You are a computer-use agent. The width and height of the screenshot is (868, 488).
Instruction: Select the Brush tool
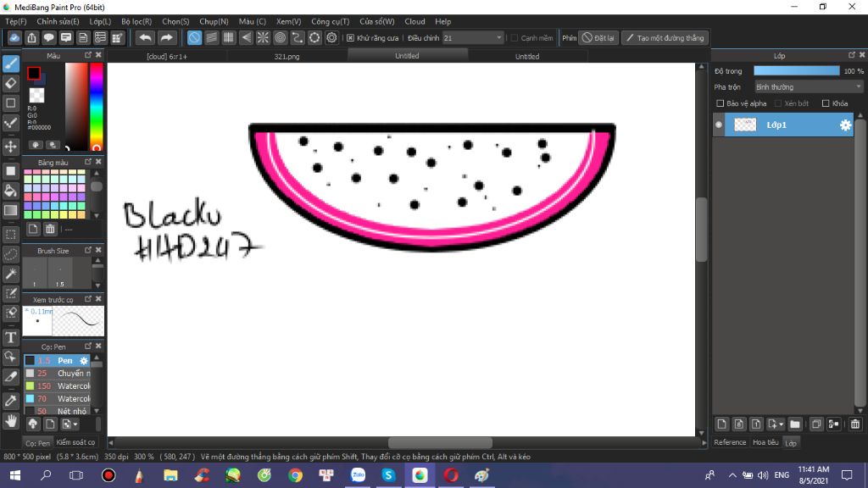[10, 64]
